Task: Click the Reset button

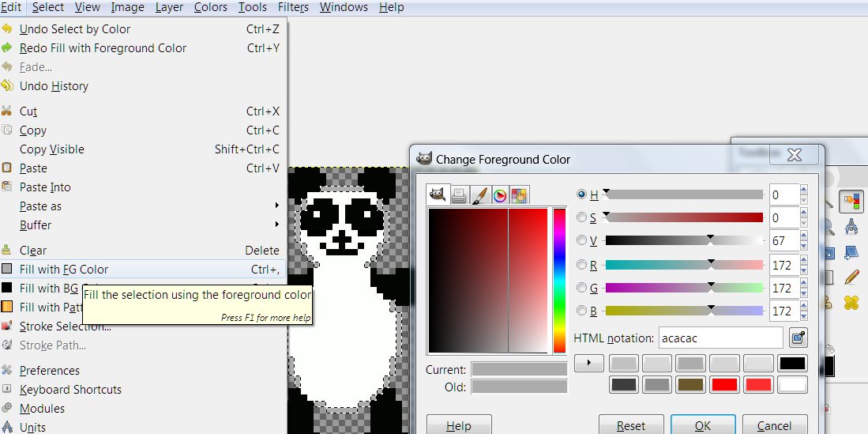Action: point(630,425)
